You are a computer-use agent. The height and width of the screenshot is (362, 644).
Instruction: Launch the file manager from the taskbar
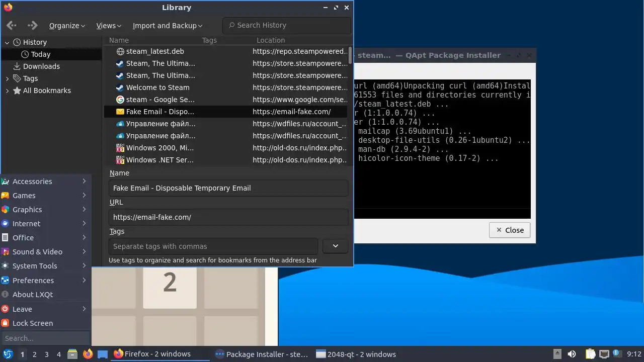pyautogui.click(x=72, y=354)
